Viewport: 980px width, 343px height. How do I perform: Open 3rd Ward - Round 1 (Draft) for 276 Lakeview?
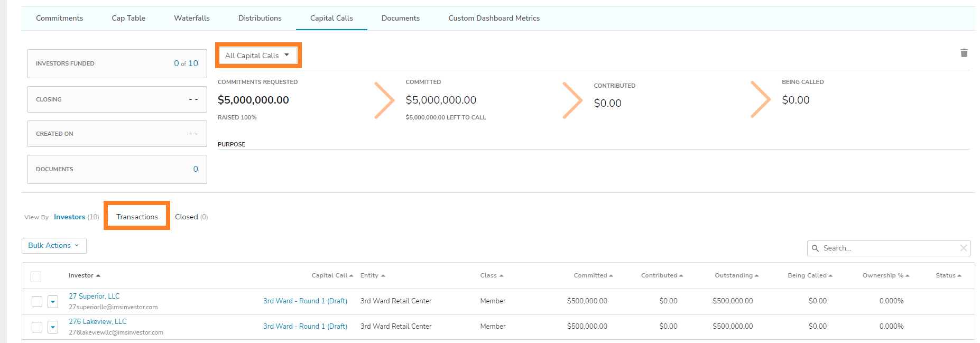tap(305, 326)
